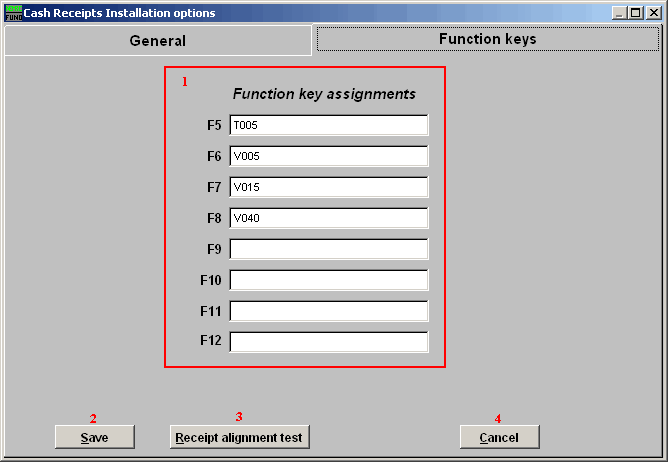Focus the F6 field containing V005

coord(328,156)
